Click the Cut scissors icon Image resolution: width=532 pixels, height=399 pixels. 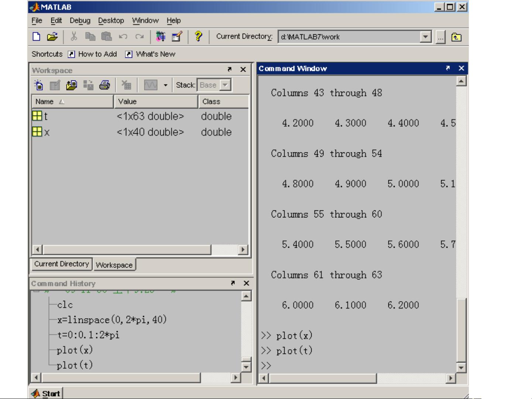tap(74, 36)
